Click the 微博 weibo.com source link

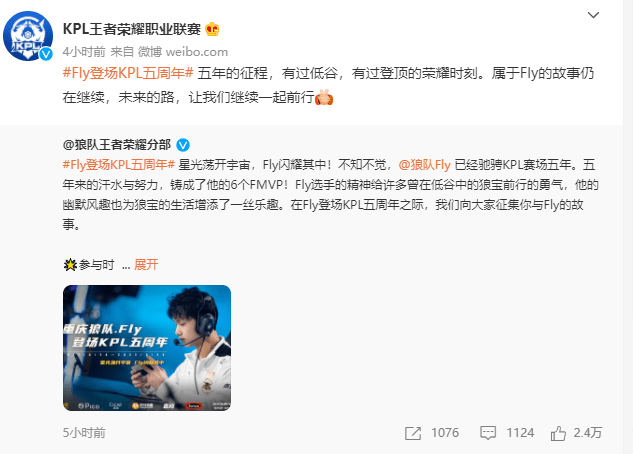point(183,52)
